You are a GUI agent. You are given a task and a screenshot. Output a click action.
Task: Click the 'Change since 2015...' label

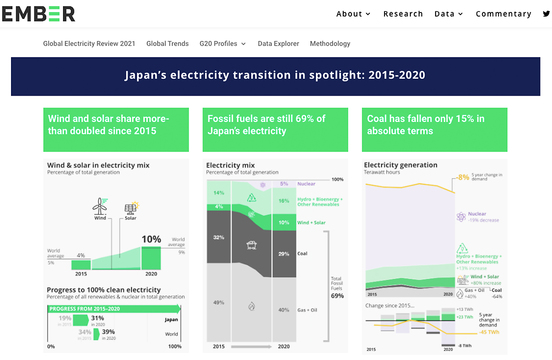(x=390, y=305)
